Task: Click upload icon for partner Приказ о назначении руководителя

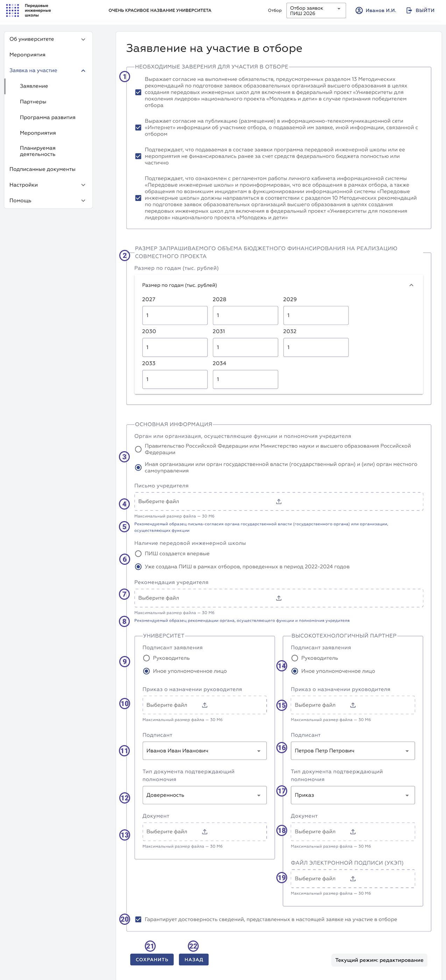Action: (x=353, y=705)
